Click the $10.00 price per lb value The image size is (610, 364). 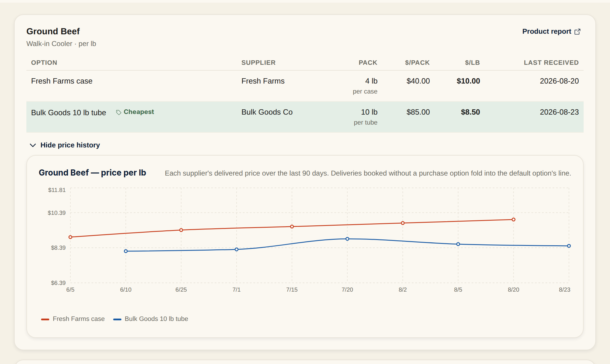click(468, 81)
